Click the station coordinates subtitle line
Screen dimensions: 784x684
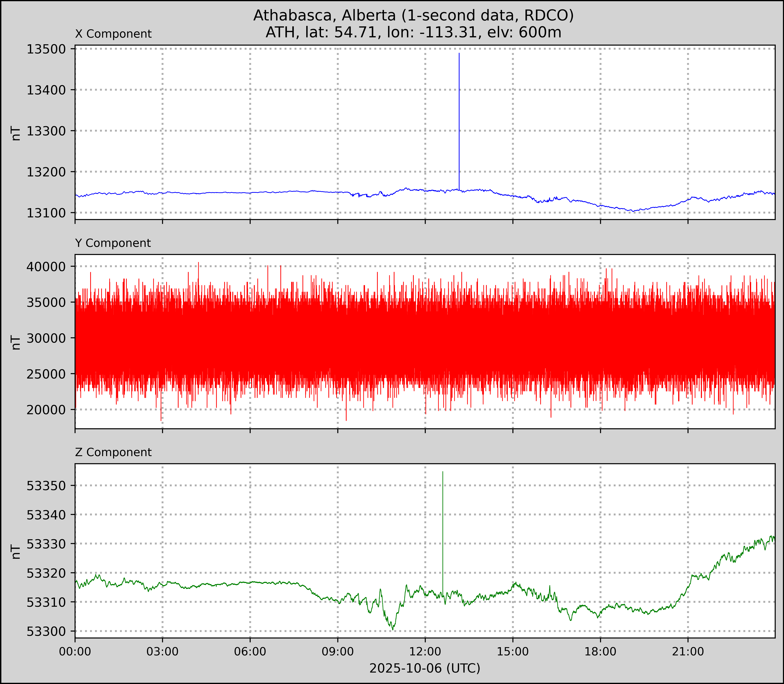coord(413,32)
